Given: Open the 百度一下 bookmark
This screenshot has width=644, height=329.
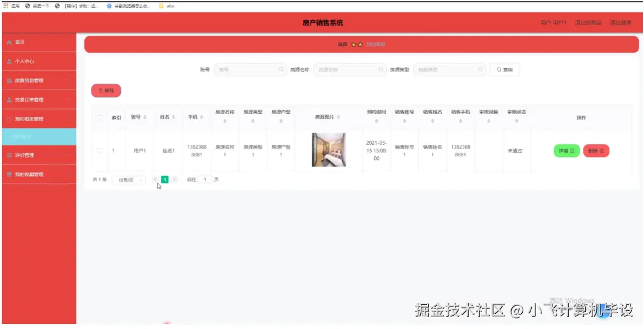Looking at the screenshot, I should pyautogui.click(x=37, y=6).
